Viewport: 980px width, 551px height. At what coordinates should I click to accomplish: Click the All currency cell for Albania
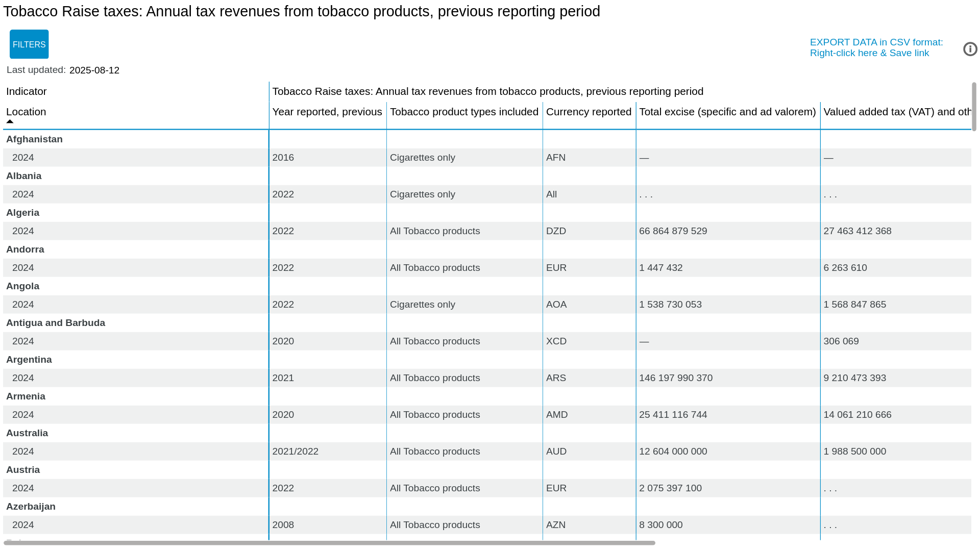click(552, 194)
